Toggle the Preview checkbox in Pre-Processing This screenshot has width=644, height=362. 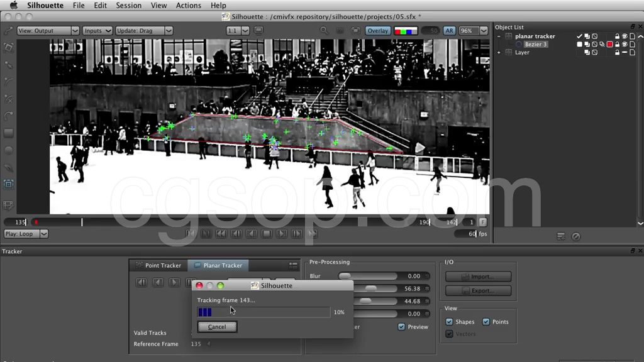(401, 327)
